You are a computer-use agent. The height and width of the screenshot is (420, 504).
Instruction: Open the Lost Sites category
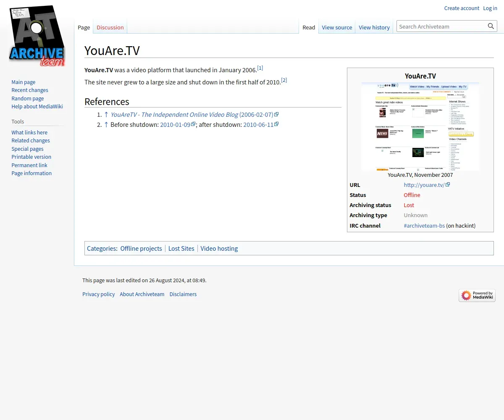pyautogui.click(x=181, y=249)
